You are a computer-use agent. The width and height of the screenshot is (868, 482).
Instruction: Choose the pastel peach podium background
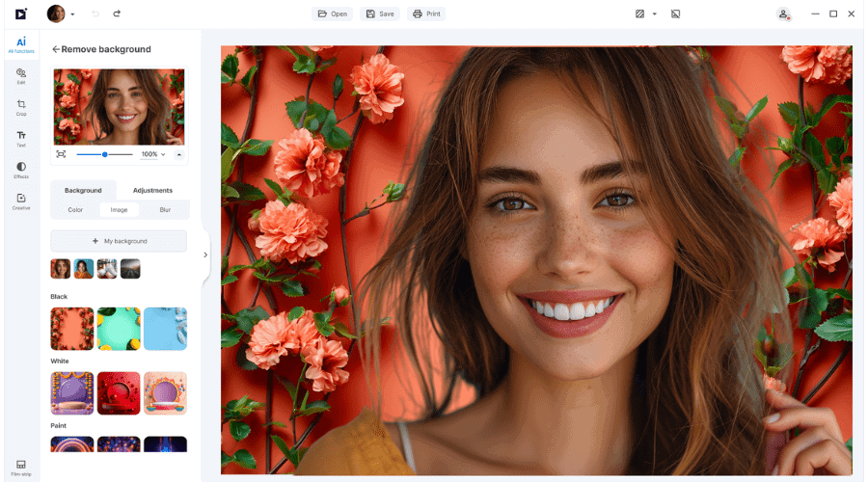165,393
